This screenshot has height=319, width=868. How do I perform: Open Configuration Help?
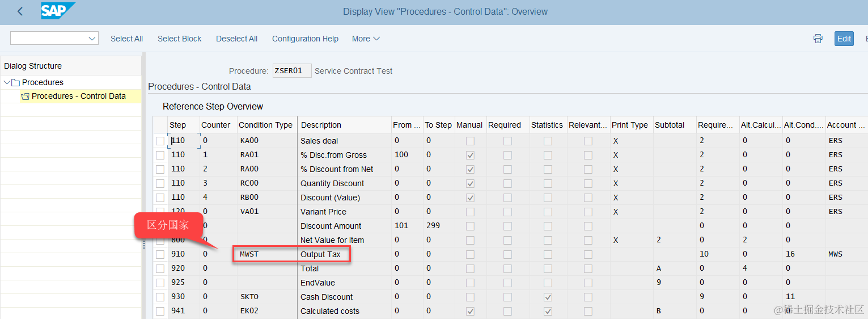pyautogui.click(x=305, y=39)
